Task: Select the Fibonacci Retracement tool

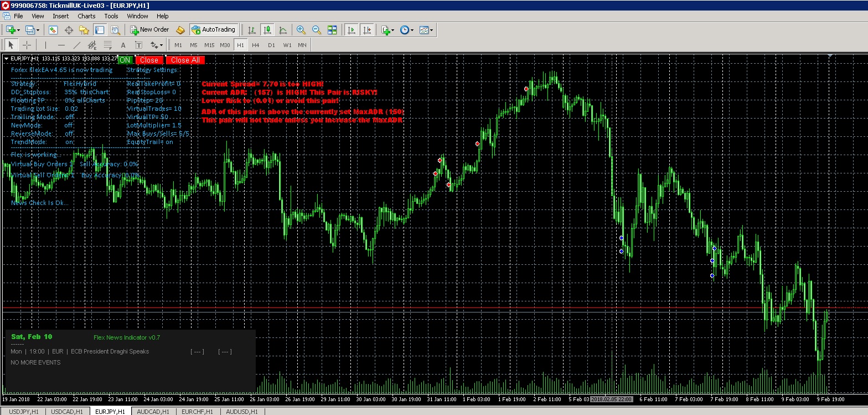Action: coord(107,45)
